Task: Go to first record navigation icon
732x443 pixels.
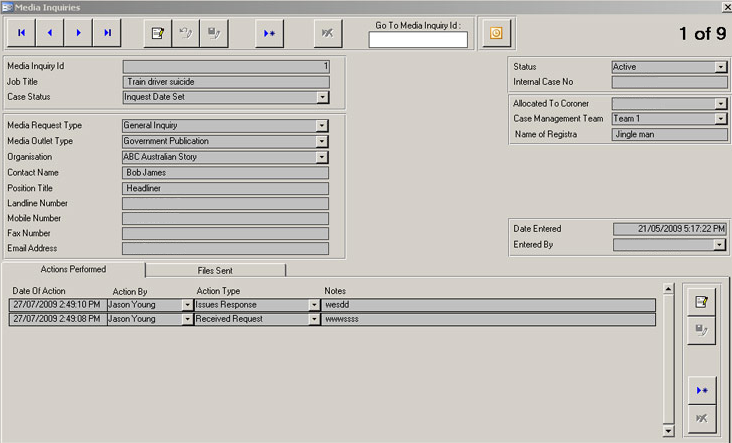Action: click(21, 33)
